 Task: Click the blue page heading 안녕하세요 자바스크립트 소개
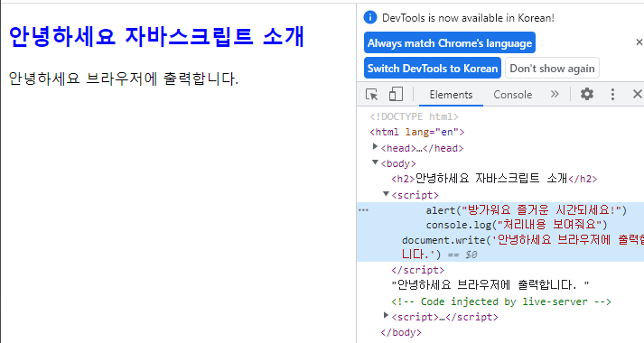click(x=156, y=36)
